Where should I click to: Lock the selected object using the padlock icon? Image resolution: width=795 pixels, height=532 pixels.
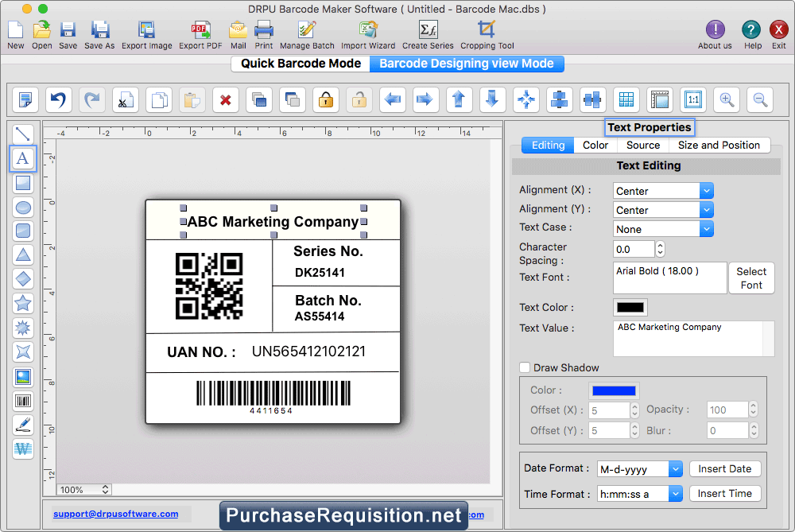tap(325, 99)
